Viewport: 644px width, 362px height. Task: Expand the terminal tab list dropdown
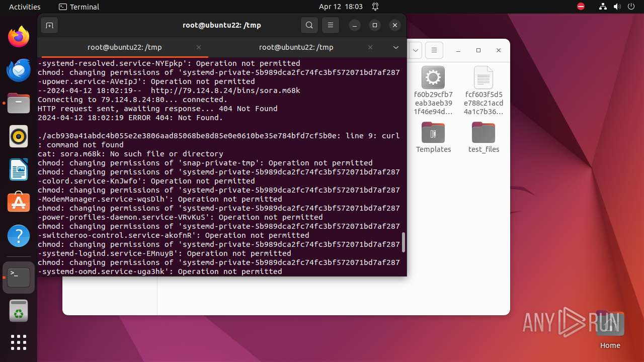click(x=396, y=47)
